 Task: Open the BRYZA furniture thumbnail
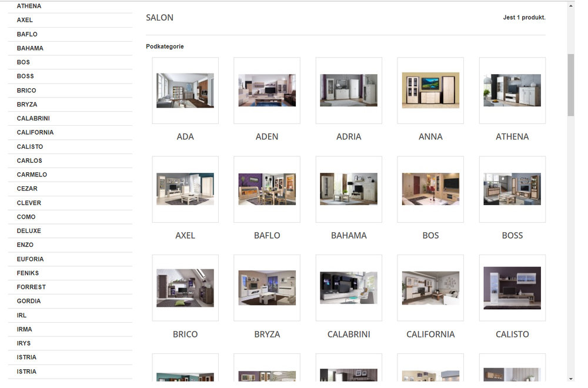click(267, 288)
